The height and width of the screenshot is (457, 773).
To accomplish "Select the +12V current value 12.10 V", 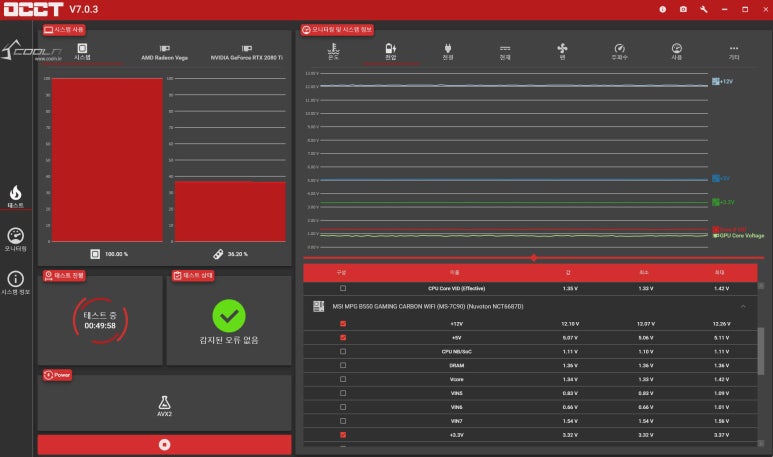I will (570, 324).
